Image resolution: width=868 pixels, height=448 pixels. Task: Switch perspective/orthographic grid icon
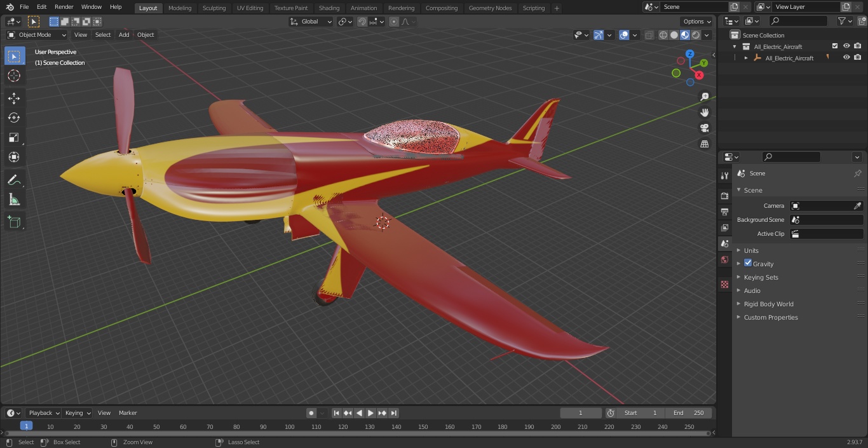coord(704,144)
